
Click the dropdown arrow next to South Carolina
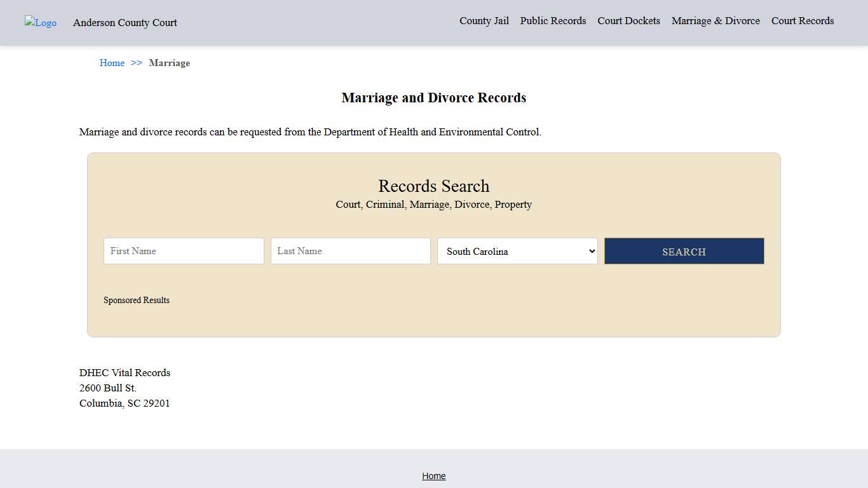coord(591,251)
